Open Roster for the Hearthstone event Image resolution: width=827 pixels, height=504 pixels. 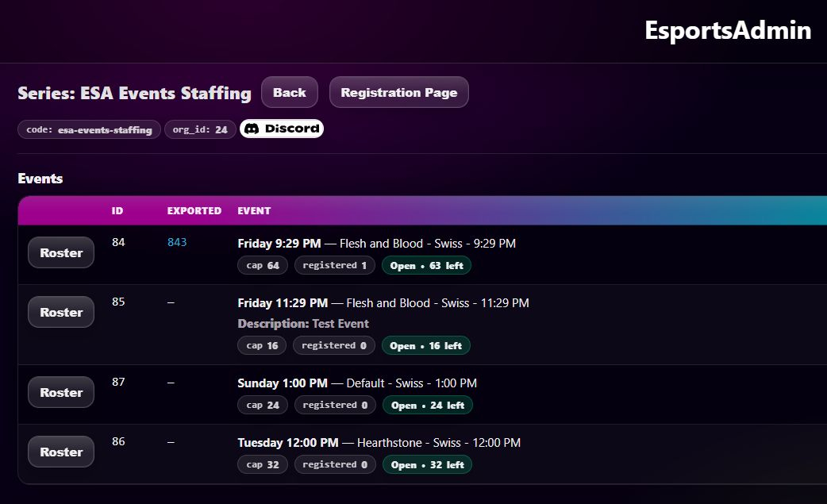[61, 452]
